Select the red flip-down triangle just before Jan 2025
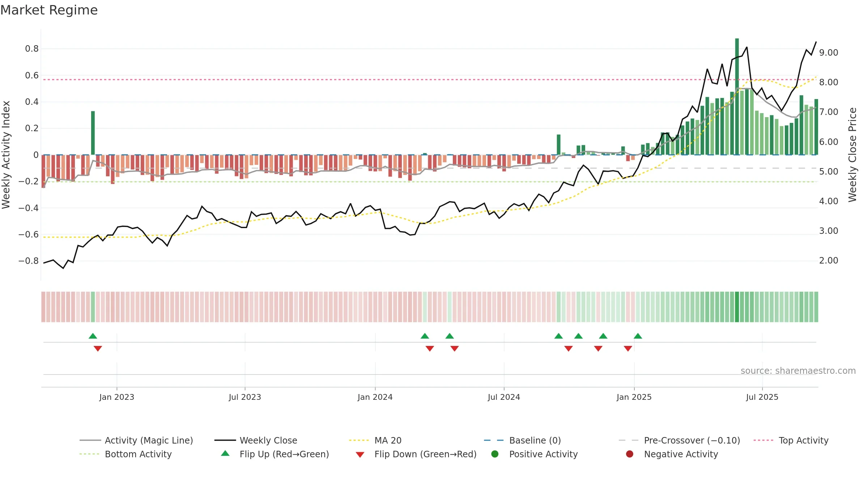868x488 pixels. click(x=628, y=348)
